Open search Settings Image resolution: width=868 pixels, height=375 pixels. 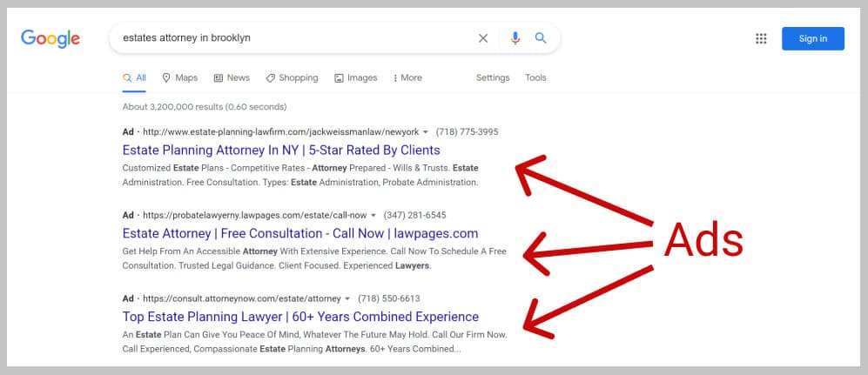493,78
